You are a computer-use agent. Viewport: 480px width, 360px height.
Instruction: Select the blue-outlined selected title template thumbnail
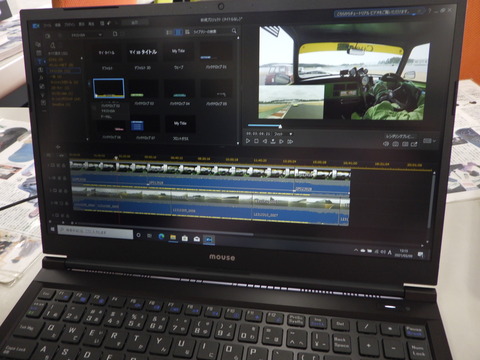coord(109,88)
